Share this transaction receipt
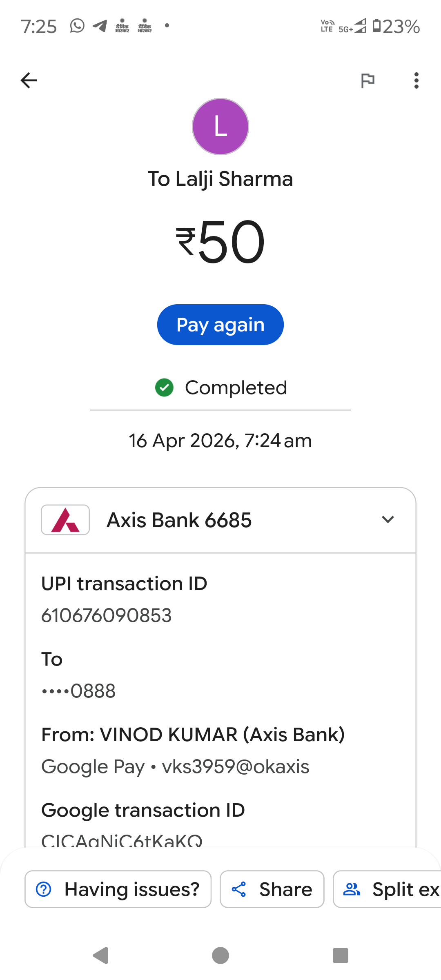The image size is (441, 980). pos(272,889)
